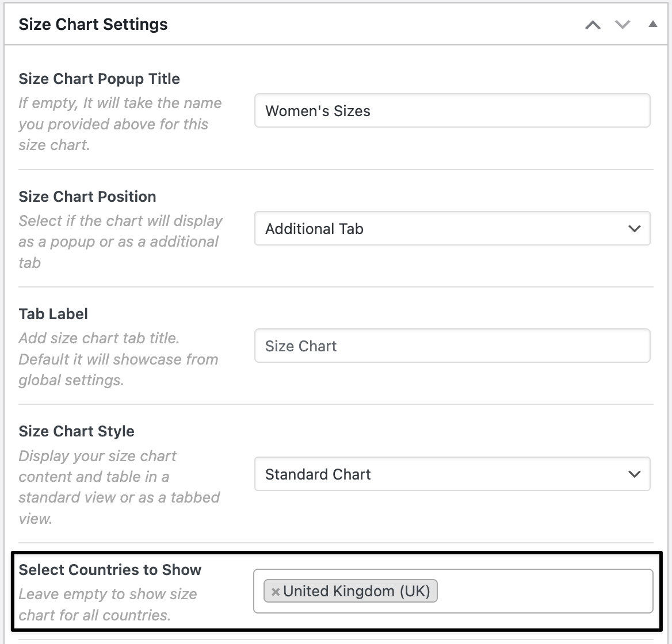Click the Size Chart Settings heading text
This screenshot has height=644, width=672.
coord(93,24)
